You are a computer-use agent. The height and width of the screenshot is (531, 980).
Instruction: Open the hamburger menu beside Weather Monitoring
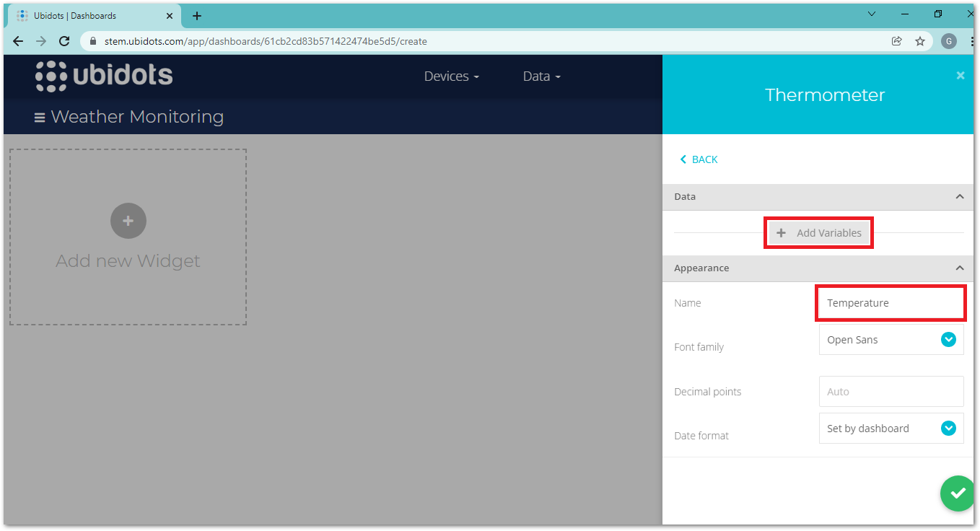[40, 118]
